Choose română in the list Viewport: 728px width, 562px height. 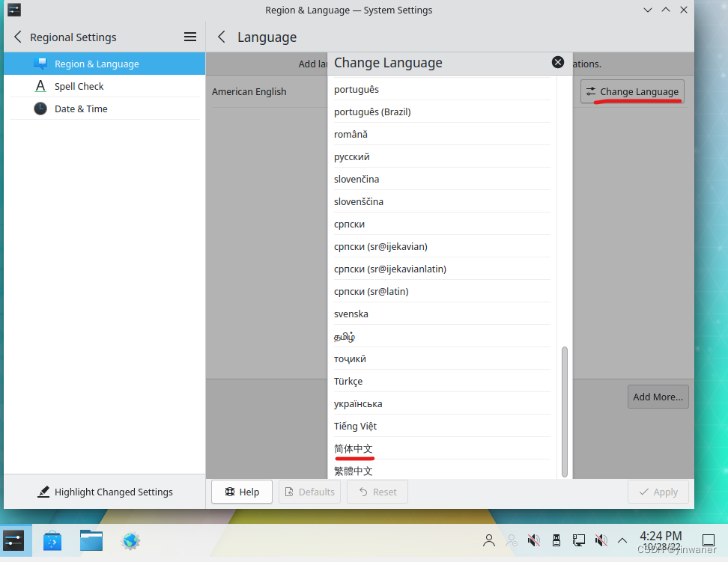[x=442, y=134]
